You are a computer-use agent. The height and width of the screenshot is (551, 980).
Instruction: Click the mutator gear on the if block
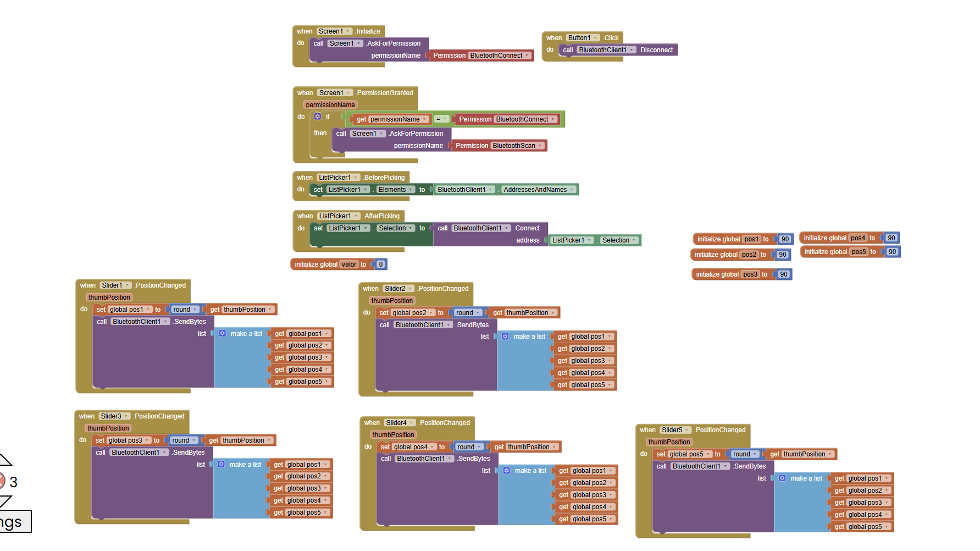318,117
